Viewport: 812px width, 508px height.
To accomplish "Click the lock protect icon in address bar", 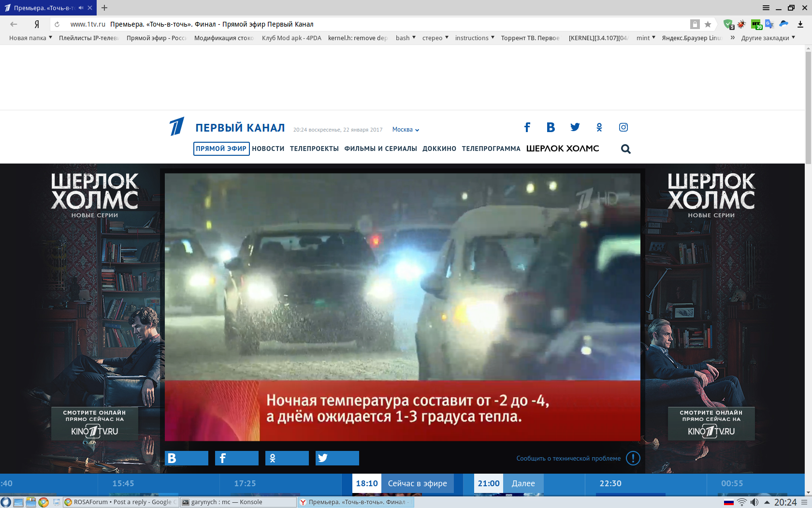I will (x=695, y=24).
